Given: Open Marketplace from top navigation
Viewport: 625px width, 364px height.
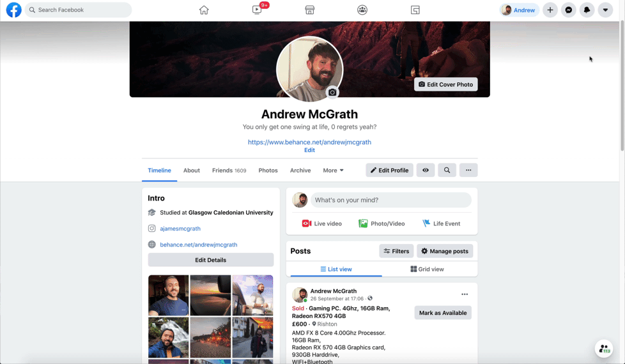Looking at the screenshot, I should (310, 10).
